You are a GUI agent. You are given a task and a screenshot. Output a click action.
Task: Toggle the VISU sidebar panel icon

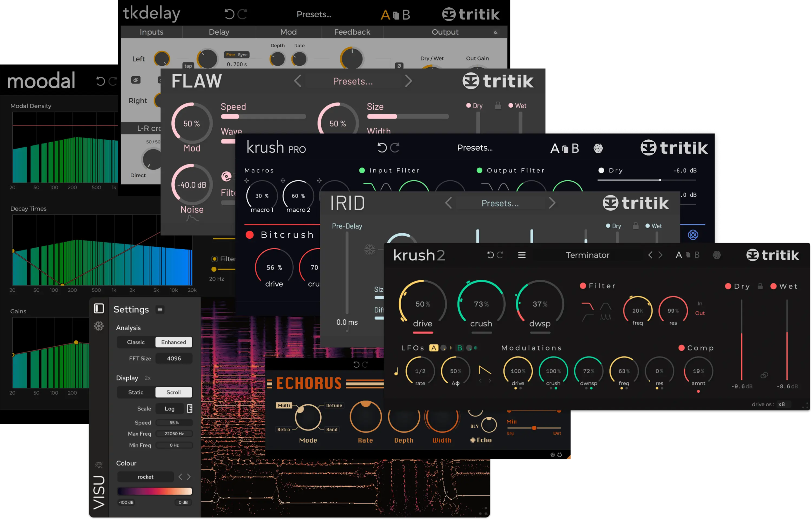tap(99, 308)
